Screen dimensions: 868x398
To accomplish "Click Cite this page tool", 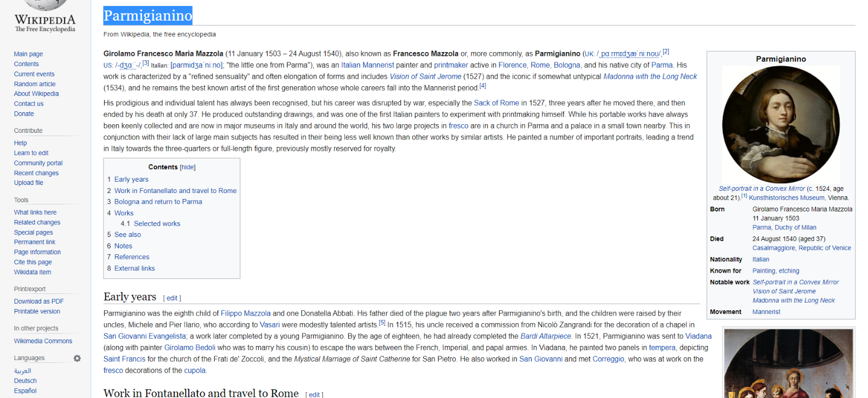I will [x=33, y=262].
